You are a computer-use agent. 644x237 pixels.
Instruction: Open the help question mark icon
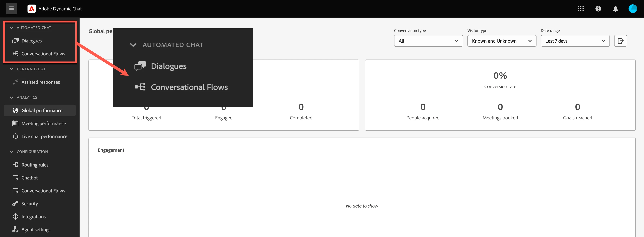click(598, 9)
